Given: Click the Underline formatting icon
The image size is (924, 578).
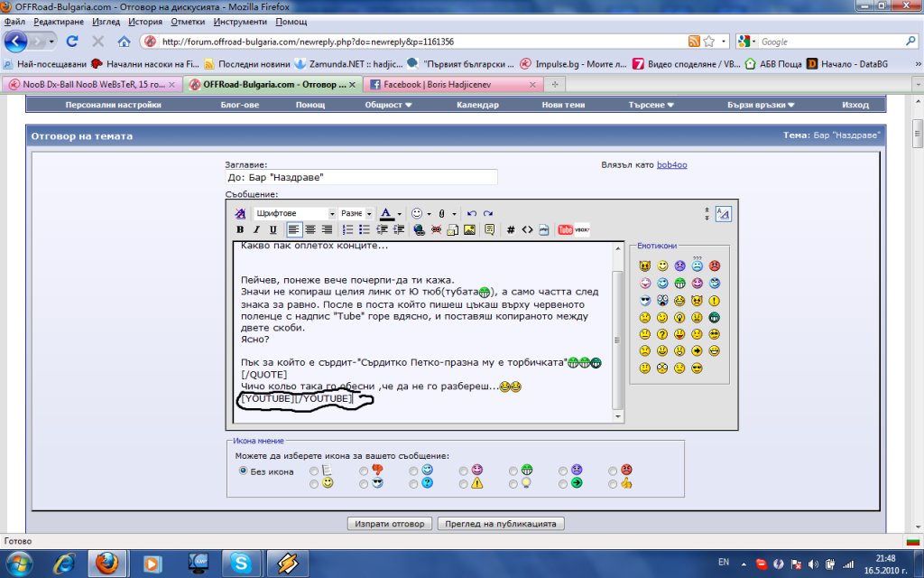Looking at the screenshot, I should [x=273, y=230].
